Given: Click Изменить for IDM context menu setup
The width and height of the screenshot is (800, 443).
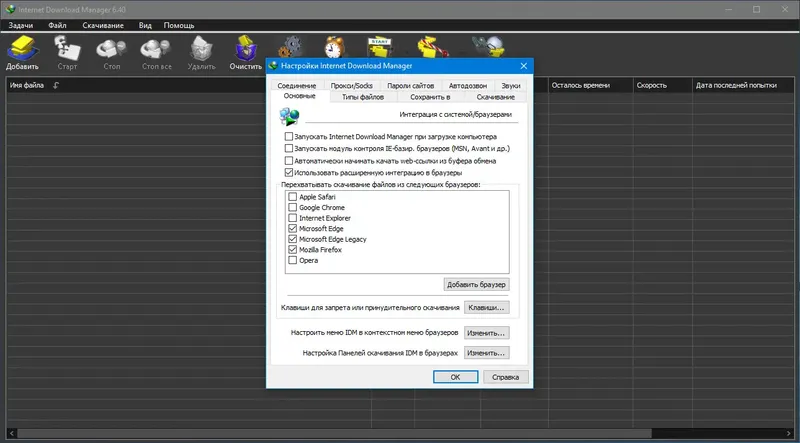Looking at the screenshot, I should 487,333.
